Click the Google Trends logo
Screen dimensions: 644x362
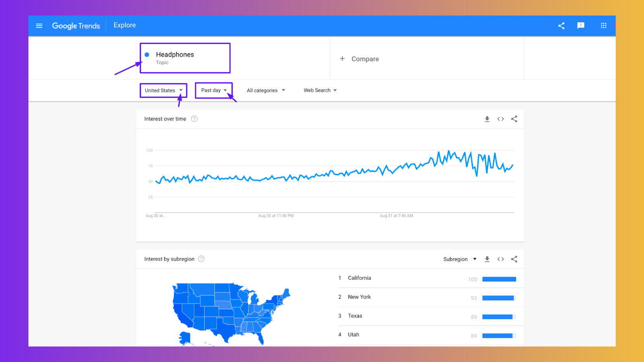(x=76, y=26)
